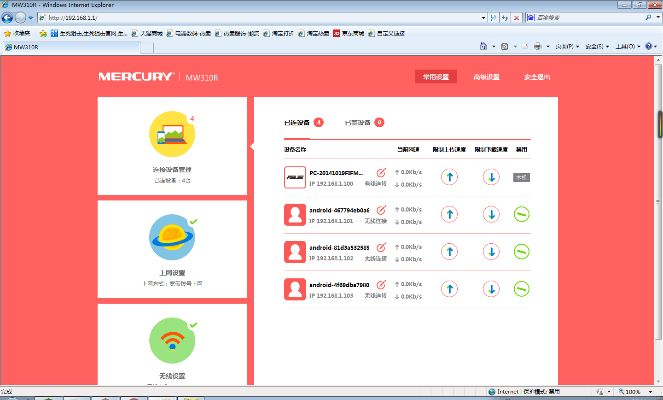Block the android device at 192.168.1.103
This screenshot has height=400, width=663.
pos(521,288)
